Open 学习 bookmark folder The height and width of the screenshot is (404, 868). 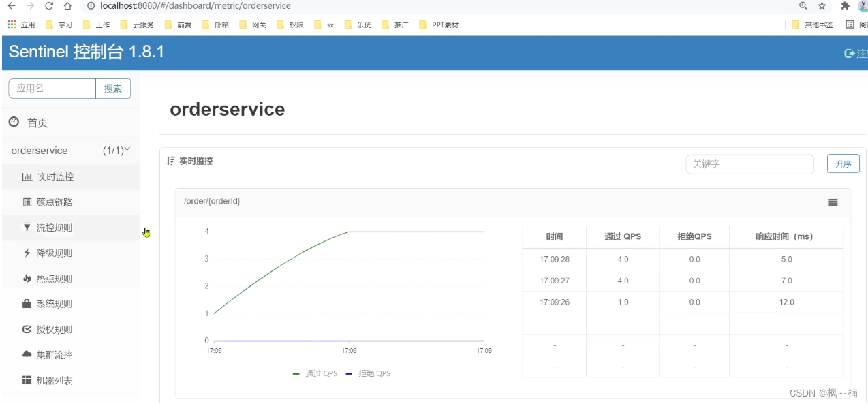click(x=59, y=25)
